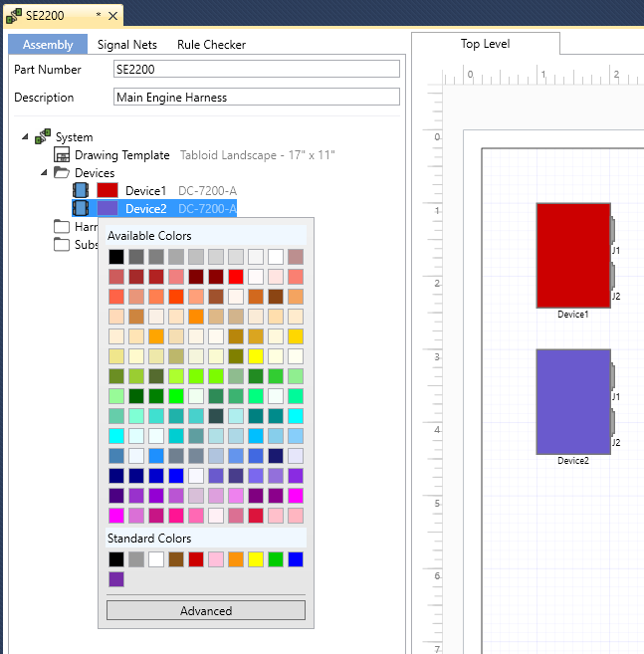Screen dimensions: 644x654
Task: Click into the Description field
Action: [x=257, y=98]
